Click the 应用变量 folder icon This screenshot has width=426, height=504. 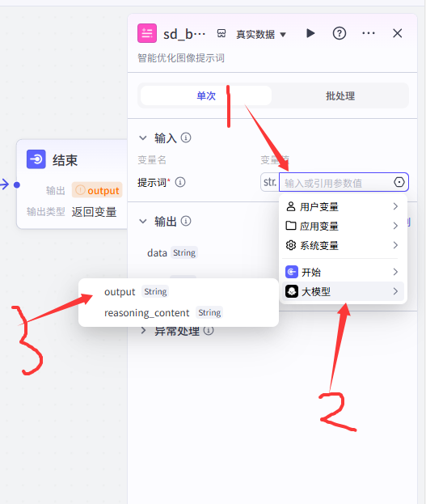(x=291, y=226)
